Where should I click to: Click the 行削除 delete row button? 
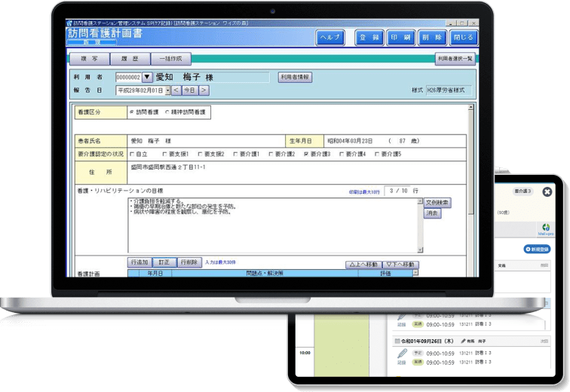point(189,262)
